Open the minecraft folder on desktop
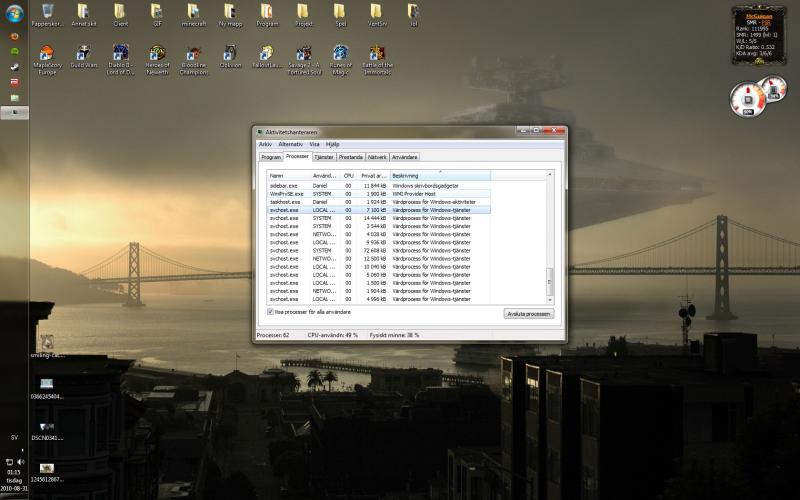This screenshot has width=800, height=500. (x=194, y=12)
